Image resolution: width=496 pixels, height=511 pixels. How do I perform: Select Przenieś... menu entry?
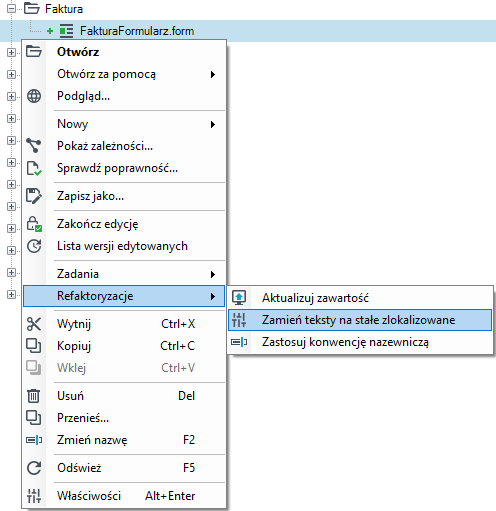tap(124, 418)
